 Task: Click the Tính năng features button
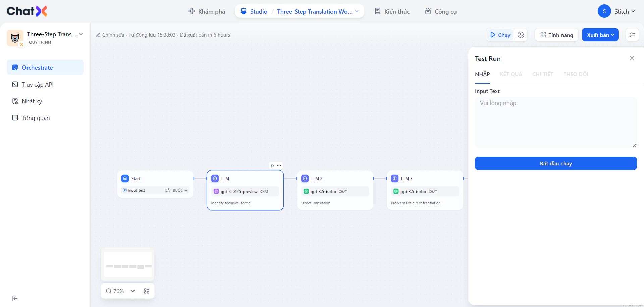pyautogui.click(x=556, y=35)
